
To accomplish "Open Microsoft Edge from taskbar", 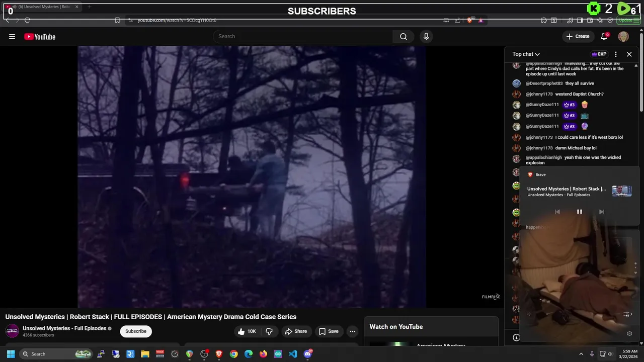I will [x=249, y=354].
